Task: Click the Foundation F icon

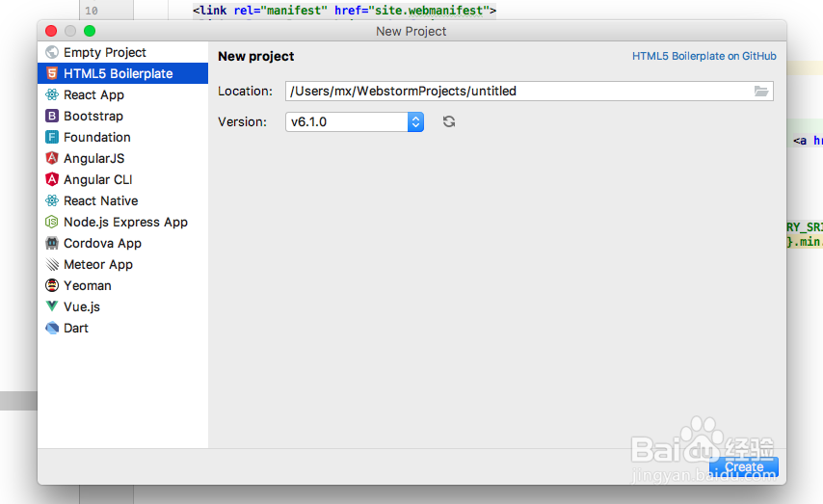Action: pyautogui.click(x=52, y=137)
